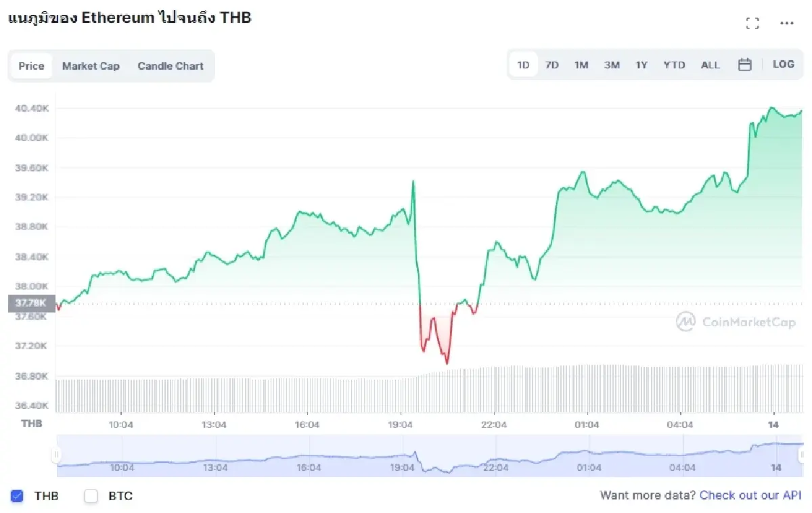Disable the THB checkbox

tap(17, 496)
